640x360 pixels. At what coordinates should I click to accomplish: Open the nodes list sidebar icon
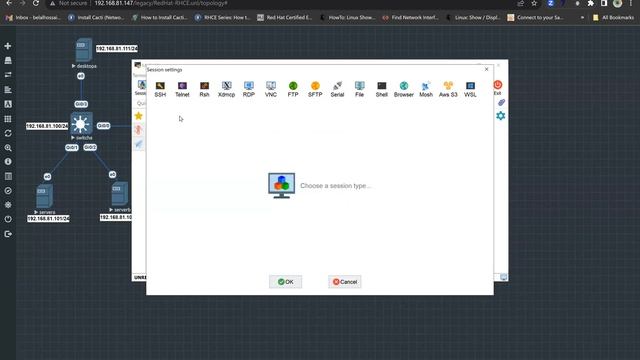coord(8,60)
